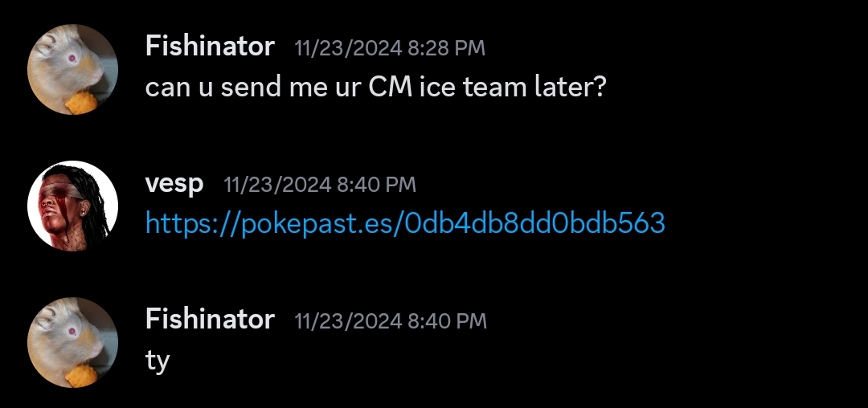Click the '0db4db8dd0bdb563' part of the link
The width and height of the screenshot is (868, 408).
535,222
